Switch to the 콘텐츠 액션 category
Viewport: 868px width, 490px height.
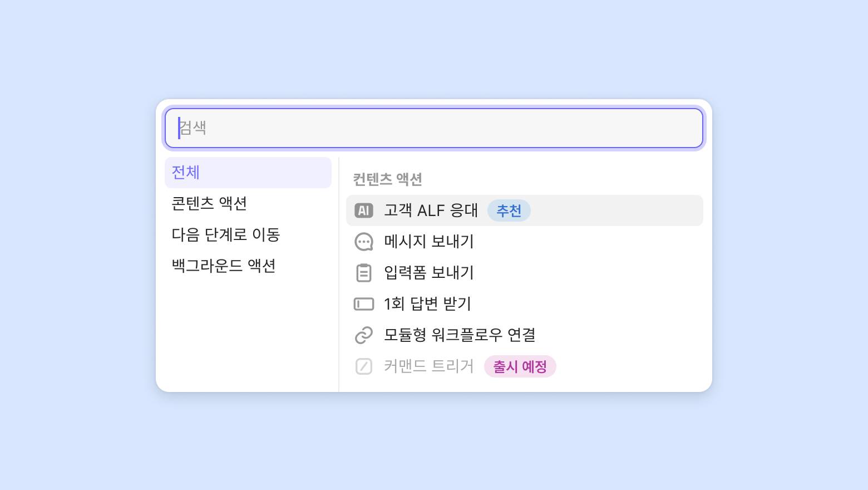point(209,204)
